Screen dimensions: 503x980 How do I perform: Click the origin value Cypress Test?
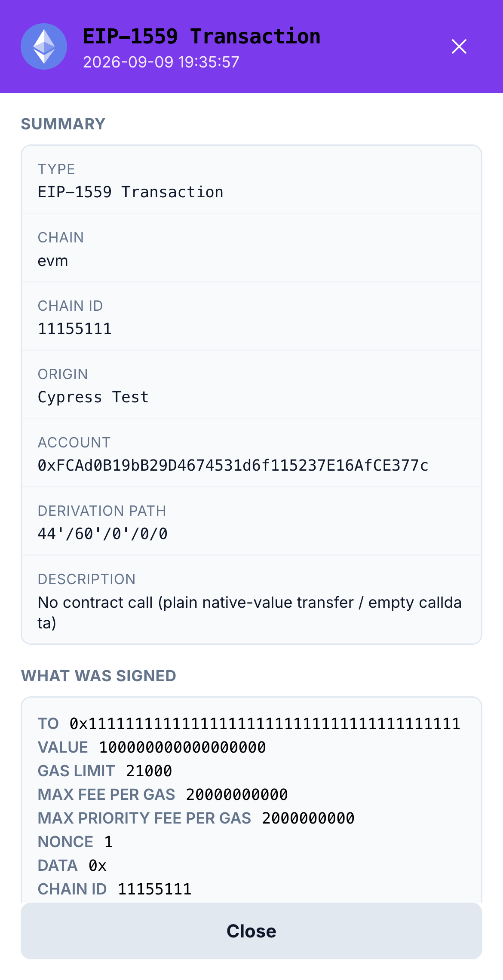coord(93,397)
